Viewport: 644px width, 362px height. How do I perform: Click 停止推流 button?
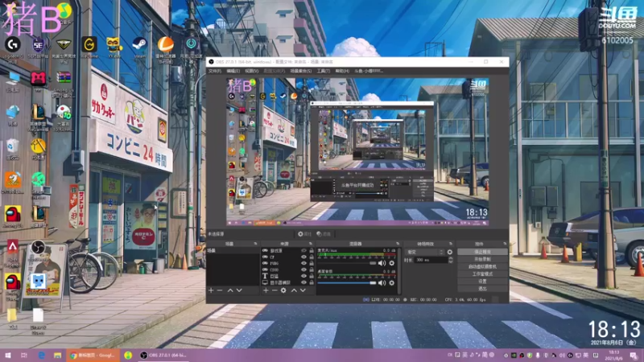coord(482,252)
